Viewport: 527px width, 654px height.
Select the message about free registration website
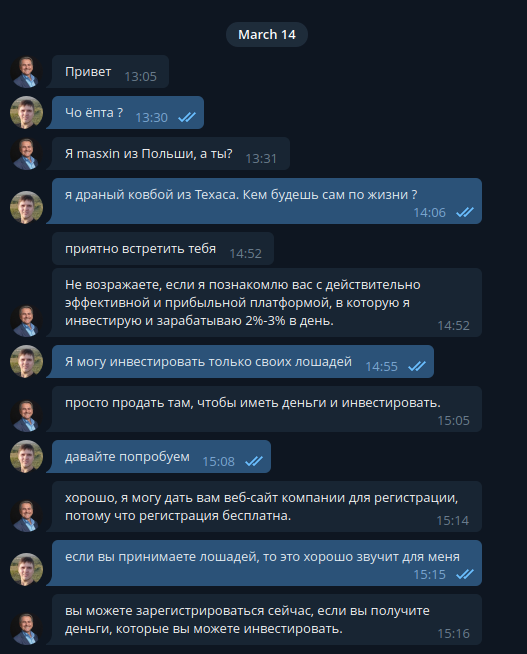267,507
